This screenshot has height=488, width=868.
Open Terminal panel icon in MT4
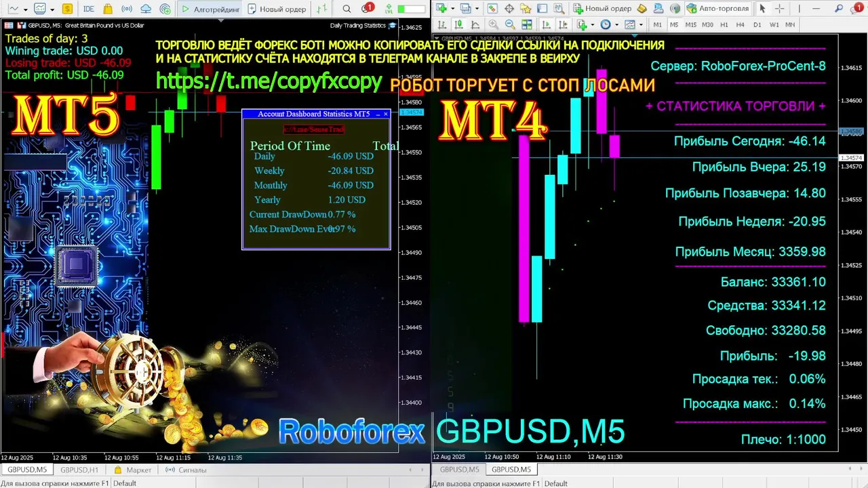(x=542, y=8)
